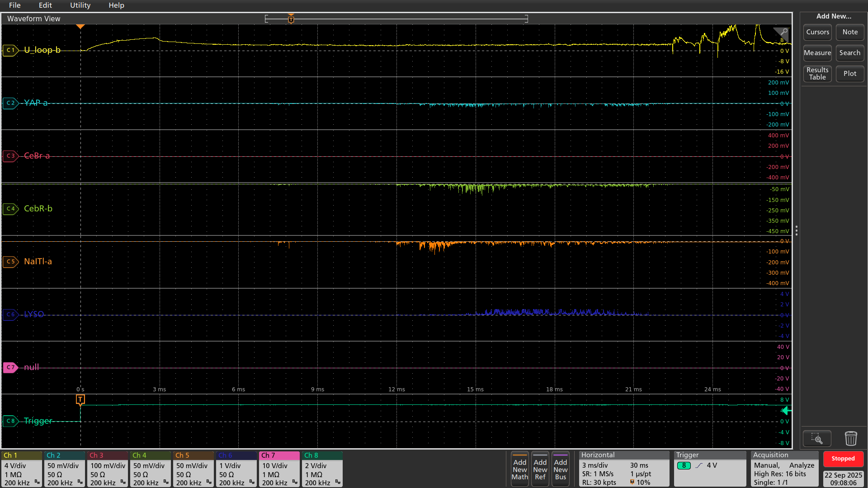Viewport: 868px width, 488px height.
Task: Open the zoom box magnifier tool
Action: click(x=816, y=438)
